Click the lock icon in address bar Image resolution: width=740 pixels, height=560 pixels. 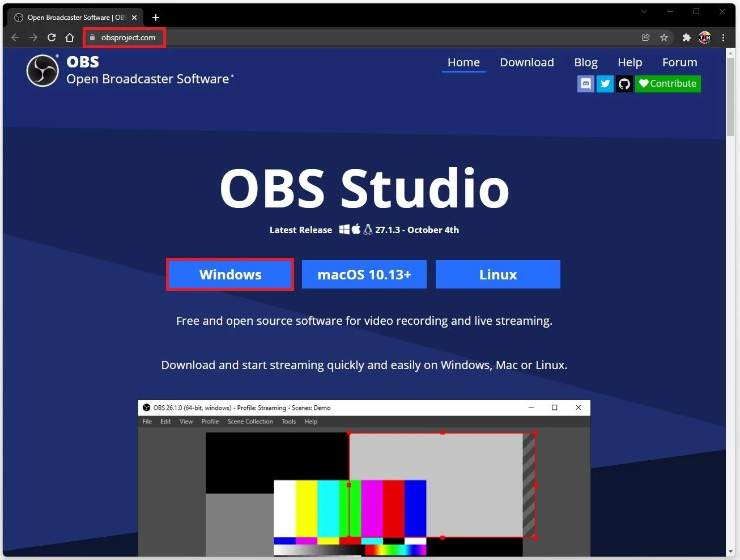click(x=92, y=37)
